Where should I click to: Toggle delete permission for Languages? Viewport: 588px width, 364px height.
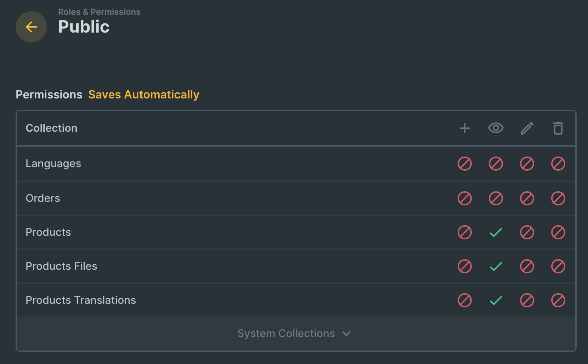[x=558, y=164]
